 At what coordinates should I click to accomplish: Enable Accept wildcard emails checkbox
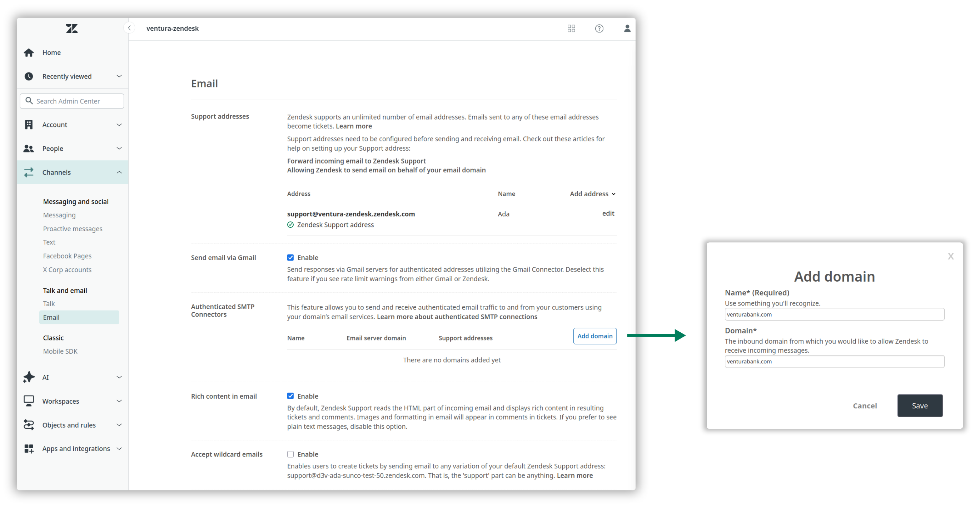pos(290,454)
